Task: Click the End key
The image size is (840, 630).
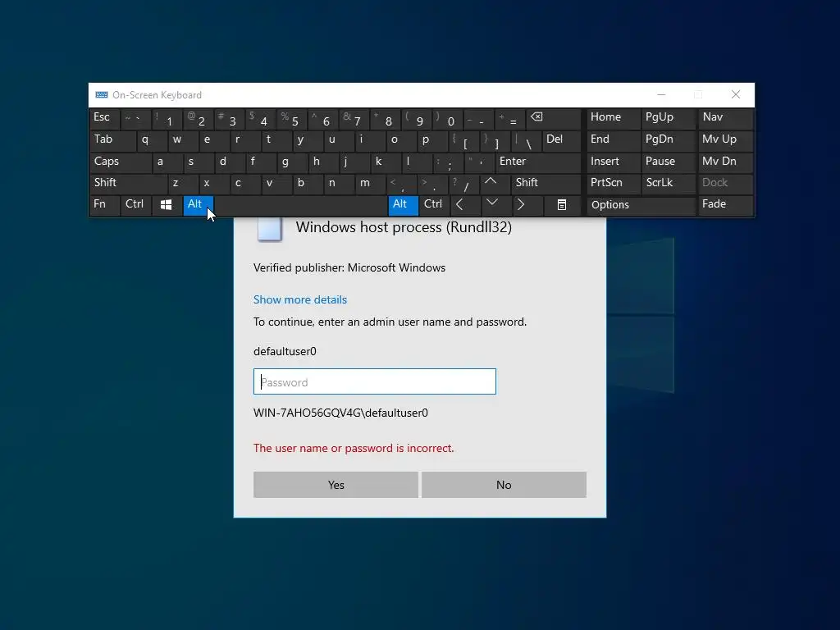Action: [x=614, y=141]
